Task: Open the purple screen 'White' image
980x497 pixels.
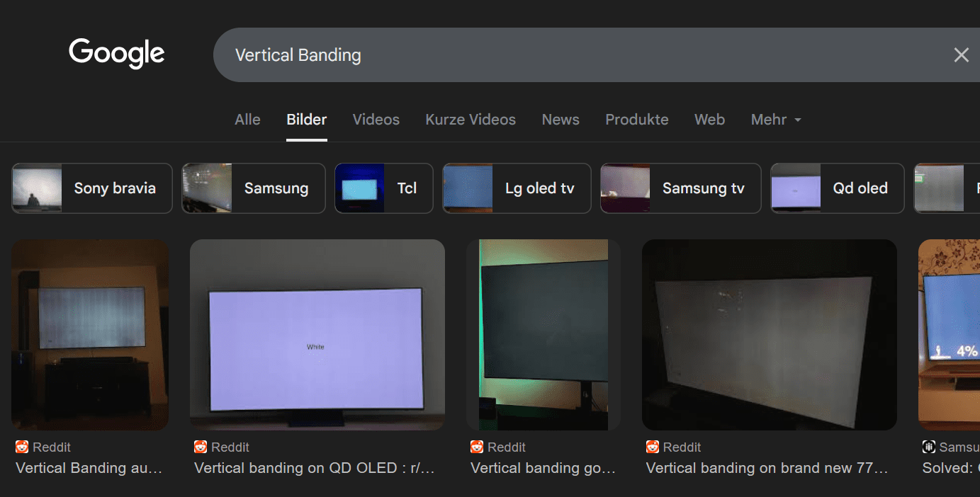Action: pos(317,335)
